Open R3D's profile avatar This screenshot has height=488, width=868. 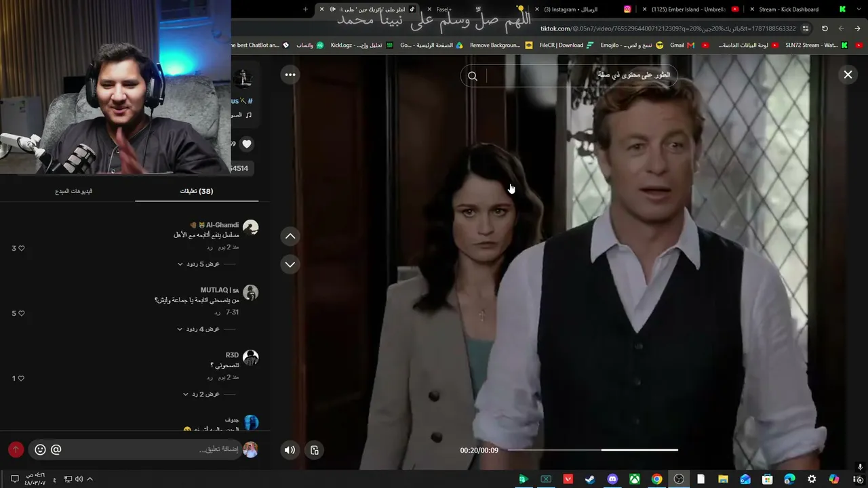tap(250, 358)
